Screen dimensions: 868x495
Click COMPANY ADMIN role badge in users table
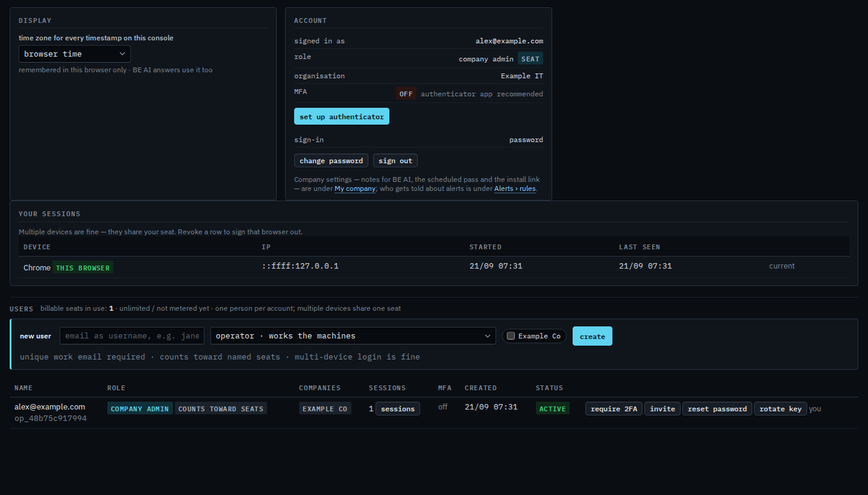click(140, 409)
